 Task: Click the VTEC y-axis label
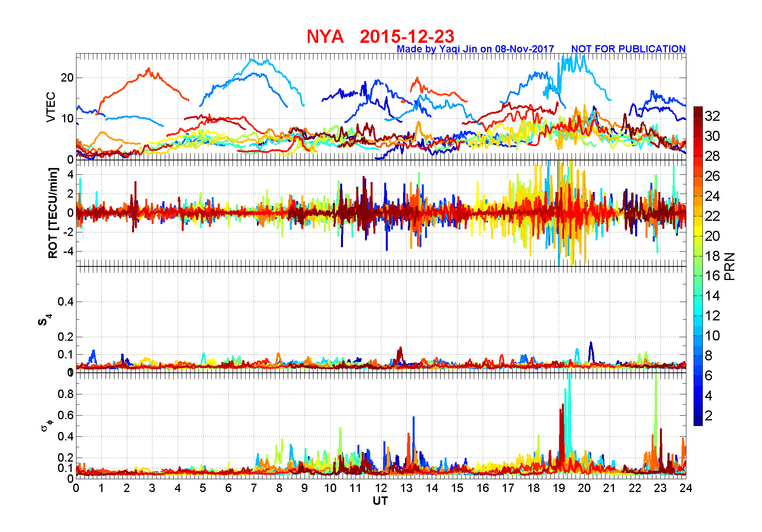point(51,107)
